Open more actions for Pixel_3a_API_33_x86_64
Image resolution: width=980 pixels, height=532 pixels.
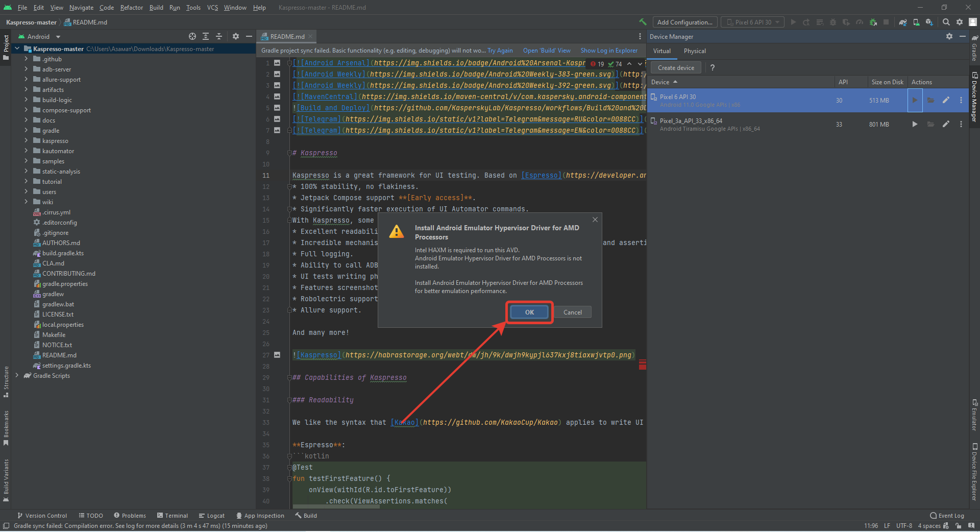point(961,124)
